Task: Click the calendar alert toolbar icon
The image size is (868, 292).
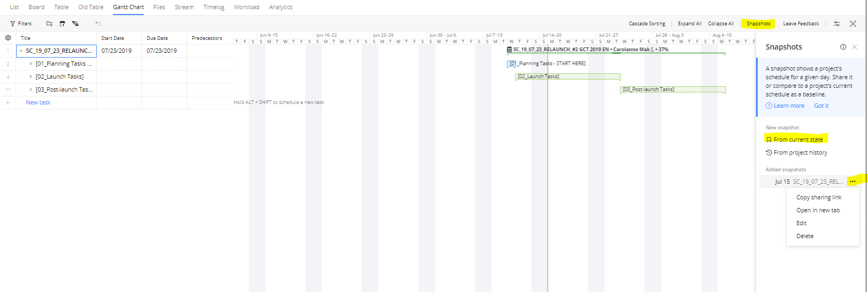Action: coord(62,24)
